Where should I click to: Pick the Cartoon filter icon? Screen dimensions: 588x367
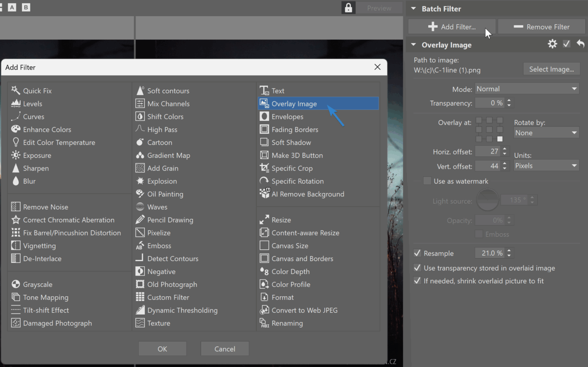point(140,142)
